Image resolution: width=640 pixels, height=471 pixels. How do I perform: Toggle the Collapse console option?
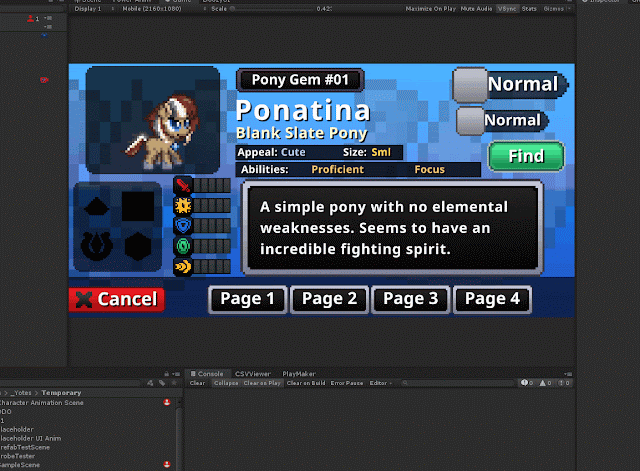226,383
